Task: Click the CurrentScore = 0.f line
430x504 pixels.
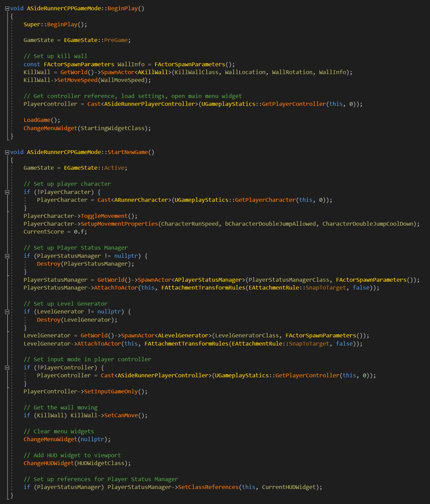Action: 55,232
